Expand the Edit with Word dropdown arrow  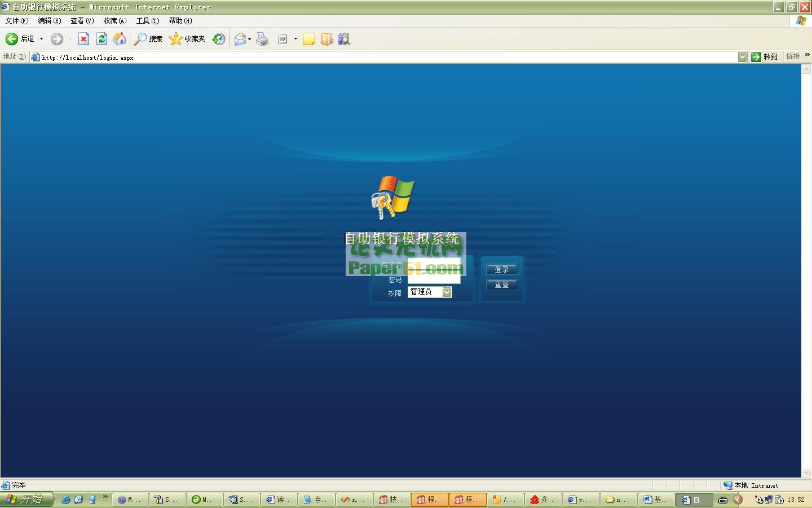tap(295, 39)
